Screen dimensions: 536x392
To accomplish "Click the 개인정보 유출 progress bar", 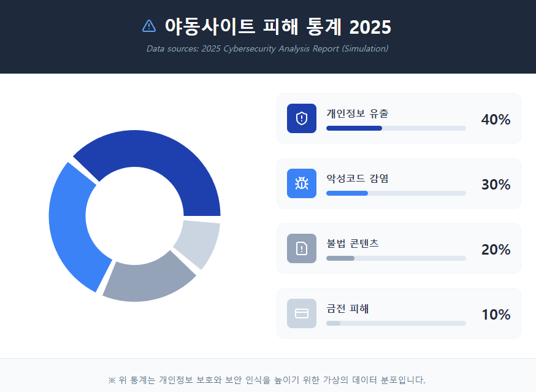I will click(396, 128).
